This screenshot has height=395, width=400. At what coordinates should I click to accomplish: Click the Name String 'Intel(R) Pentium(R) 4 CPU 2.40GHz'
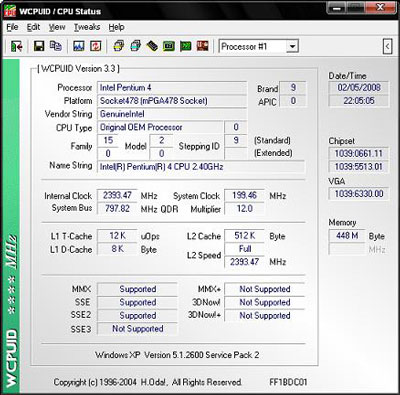(x=201, y=167)
